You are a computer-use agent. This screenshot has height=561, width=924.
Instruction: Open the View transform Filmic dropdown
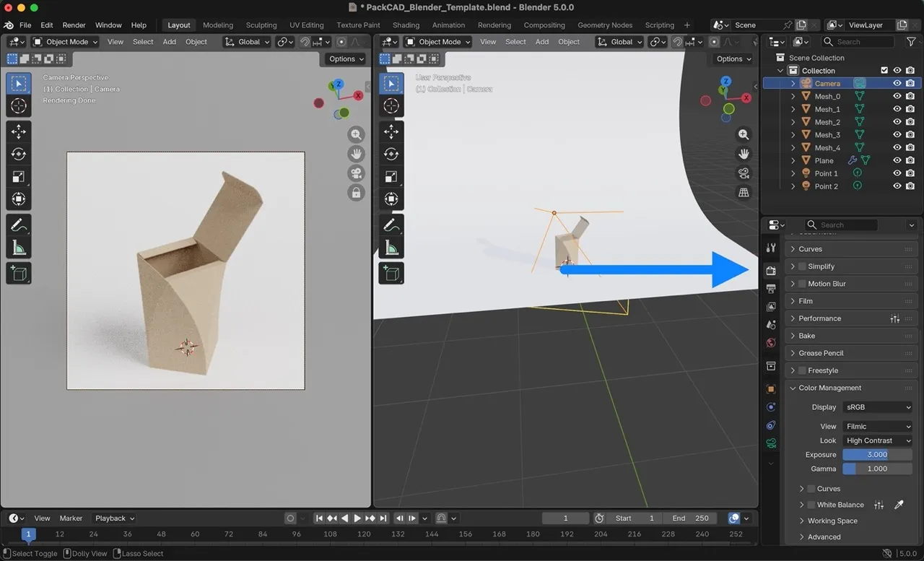tap(877, 426)
